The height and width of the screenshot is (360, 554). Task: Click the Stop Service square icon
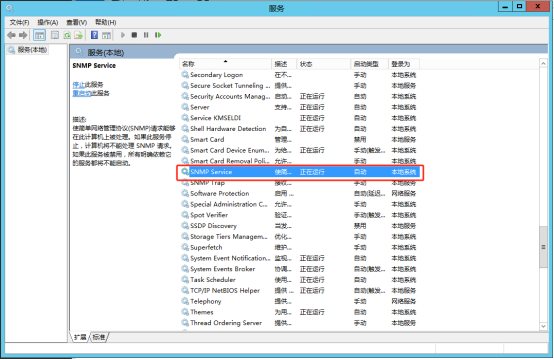[134, 35]
